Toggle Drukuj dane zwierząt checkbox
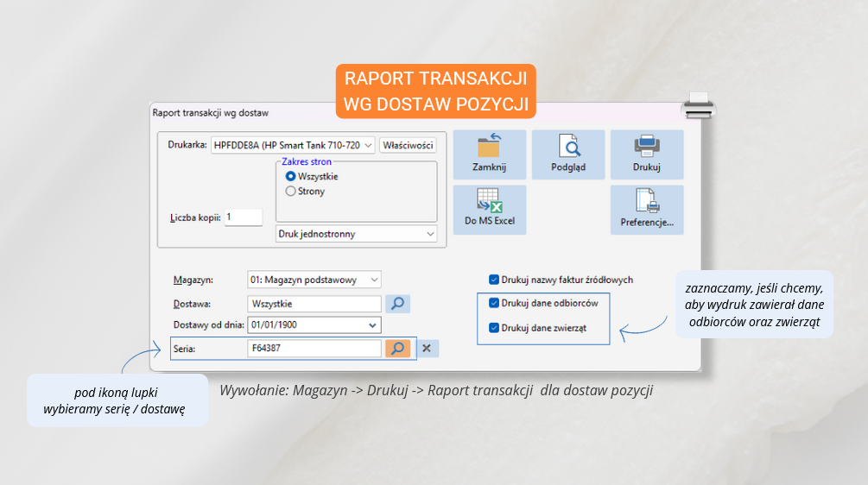Image resolution: width=868 pixels, height=485 pixels. coord(494,328)
